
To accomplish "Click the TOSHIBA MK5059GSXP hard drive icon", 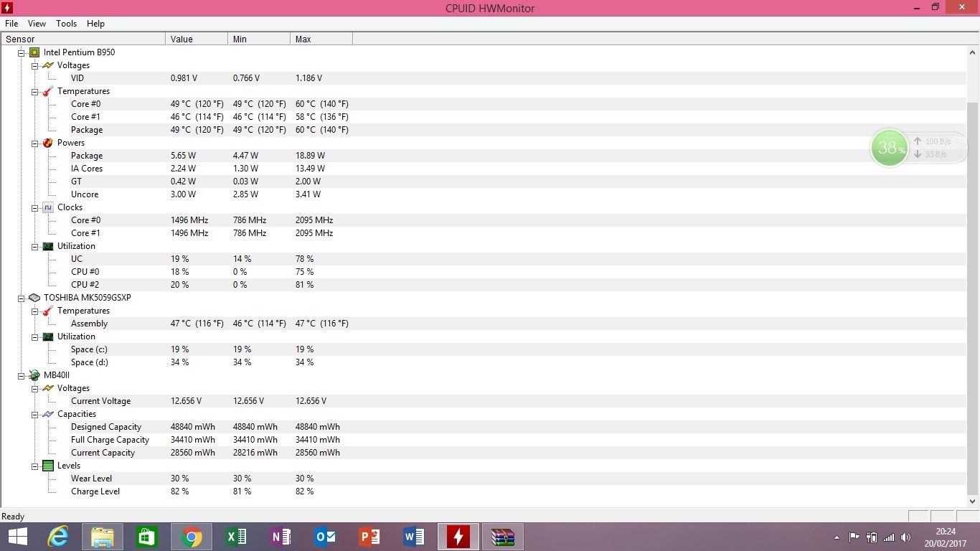I will (34, 298).
